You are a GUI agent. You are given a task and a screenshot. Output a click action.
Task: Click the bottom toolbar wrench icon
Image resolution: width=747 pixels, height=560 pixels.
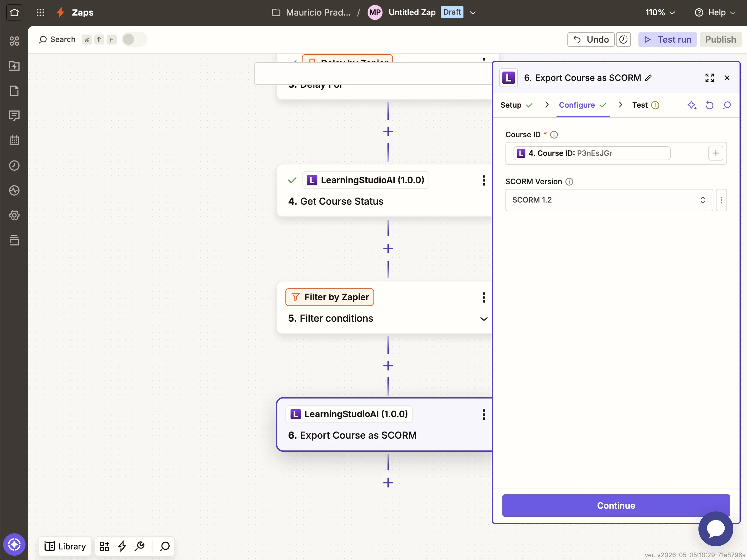(x=139, y=546)
